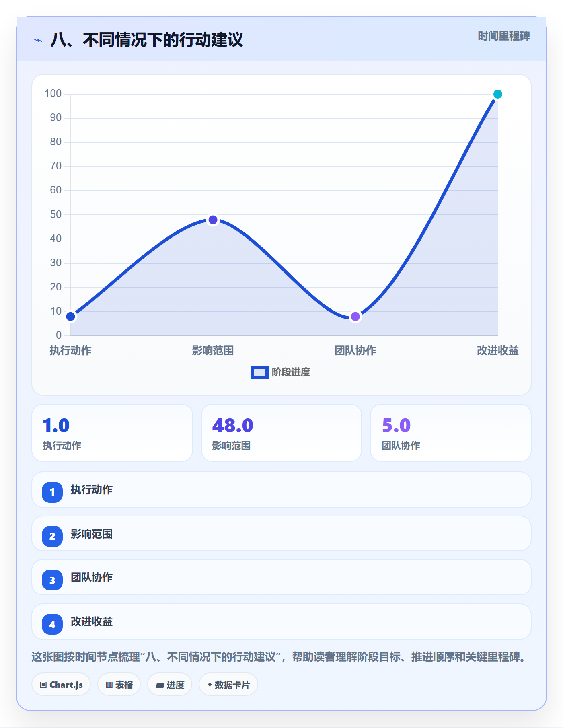Toggle the 阶段进度 legend swatch
This screenshot has width=563, height=728.
260,372
